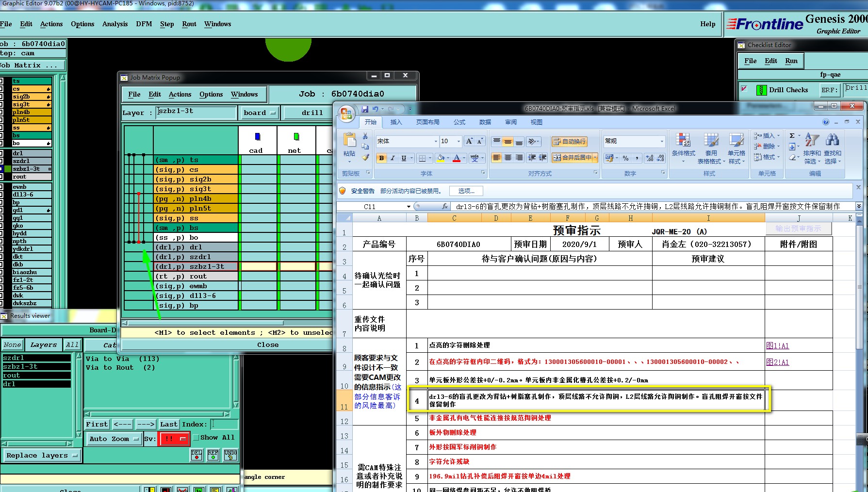Open the number format dropdown 常规

tap(662, 141)
